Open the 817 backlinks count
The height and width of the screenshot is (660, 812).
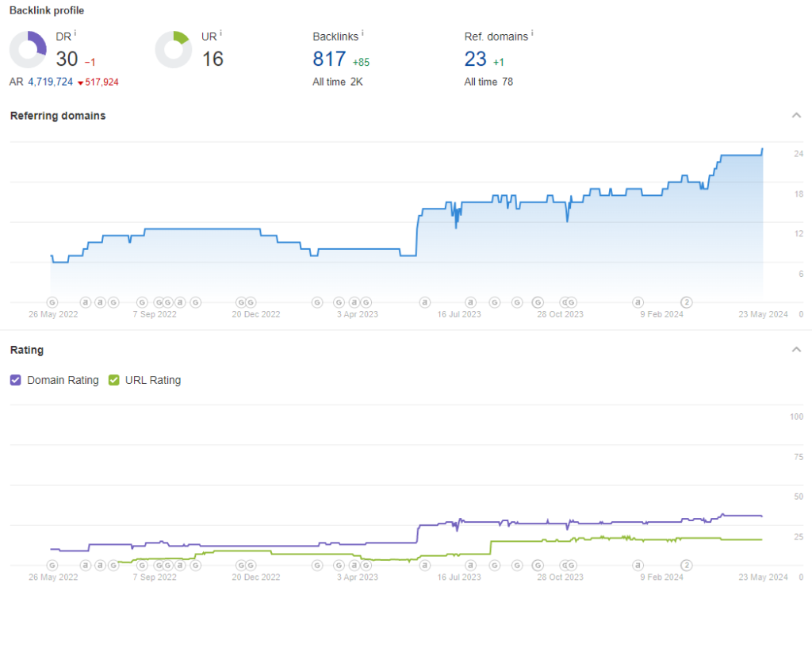point(329,59)
